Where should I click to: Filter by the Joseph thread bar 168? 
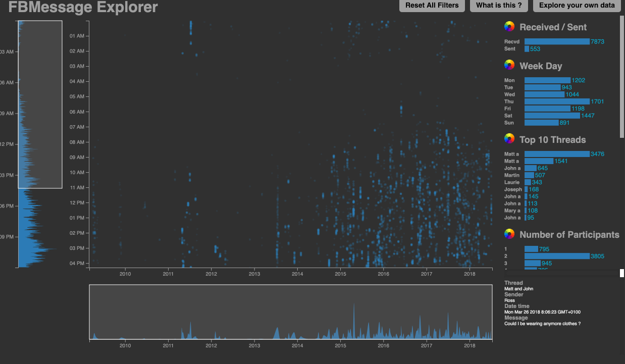click(526, 189)
